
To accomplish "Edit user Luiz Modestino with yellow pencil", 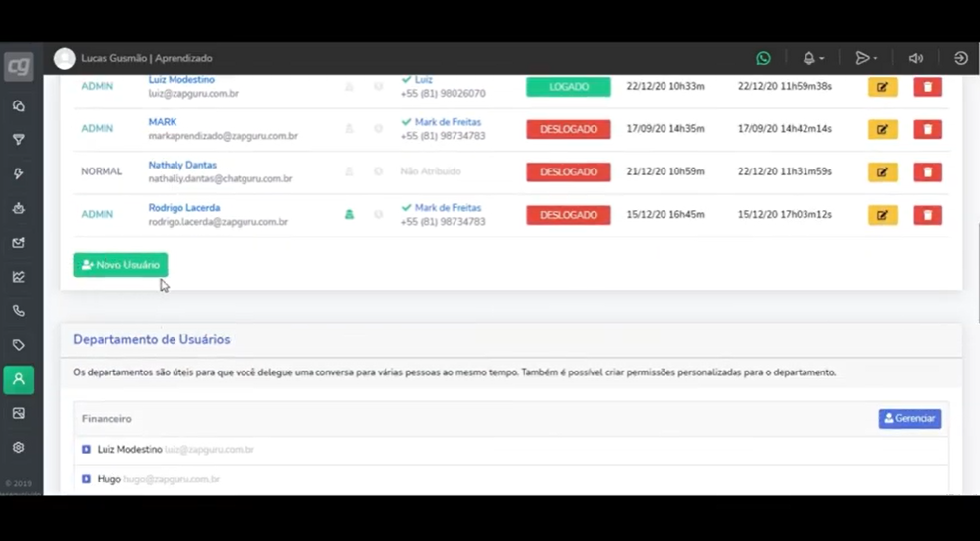I will [x=882, y=87].
